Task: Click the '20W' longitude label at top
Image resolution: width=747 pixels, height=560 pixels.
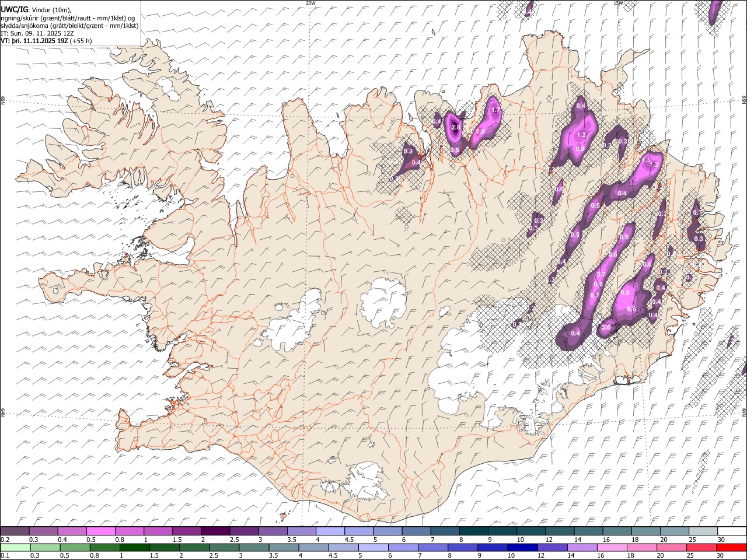Action: pos(310,3)
